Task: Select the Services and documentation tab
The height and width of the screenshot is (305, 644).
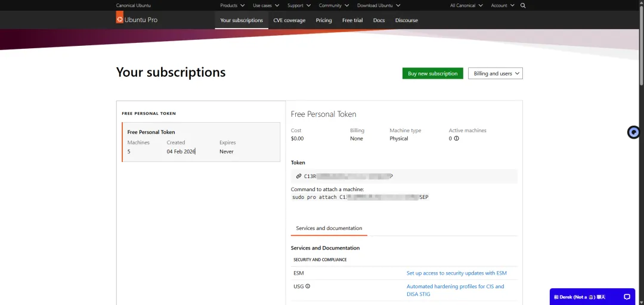Action: pos(329,228)
